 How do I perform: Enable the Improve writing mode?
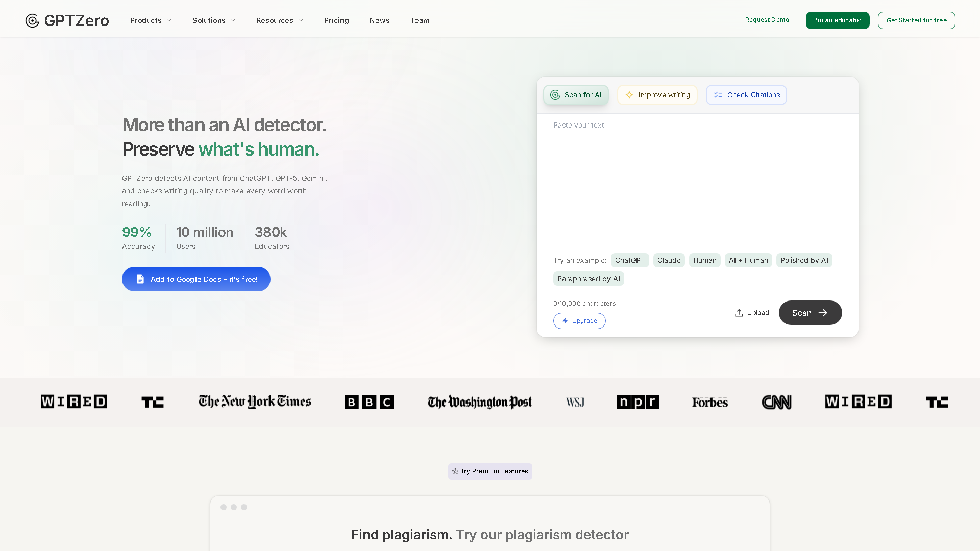point(657,95)
